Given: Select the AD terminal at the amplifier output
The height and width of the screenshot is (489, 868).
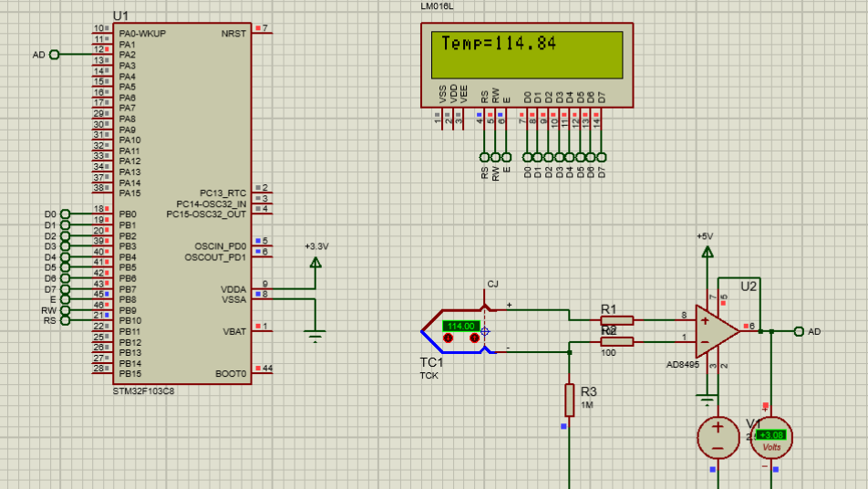Looking at the screenshot, I should [799, 331].
